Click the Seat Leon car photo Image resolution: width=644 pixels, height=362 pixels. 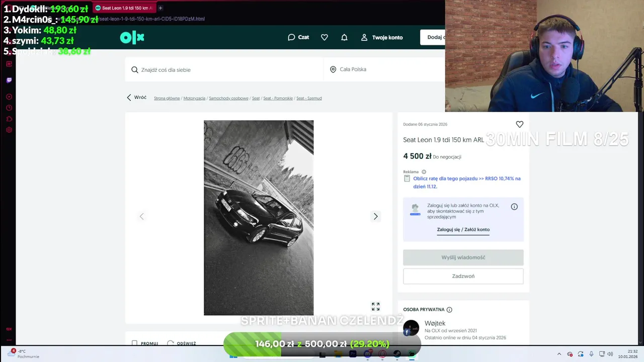click(x=259, y=218)
